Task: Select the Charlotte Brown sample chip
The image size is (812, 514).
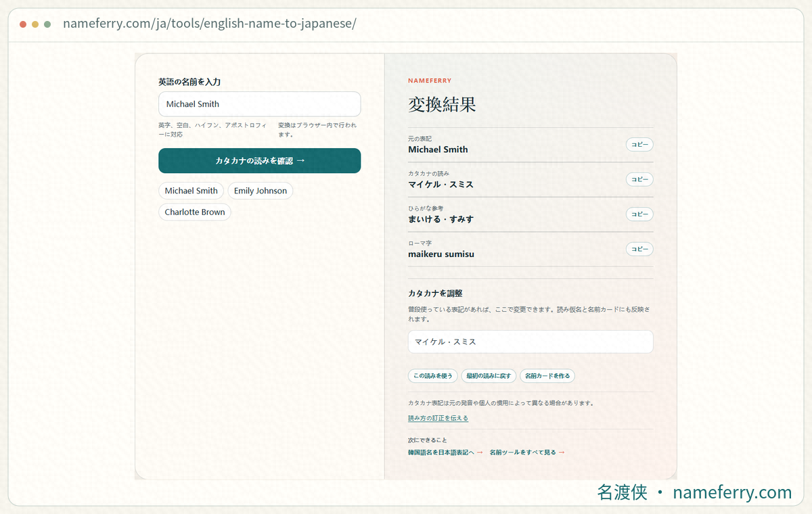Action: point(195,212)
